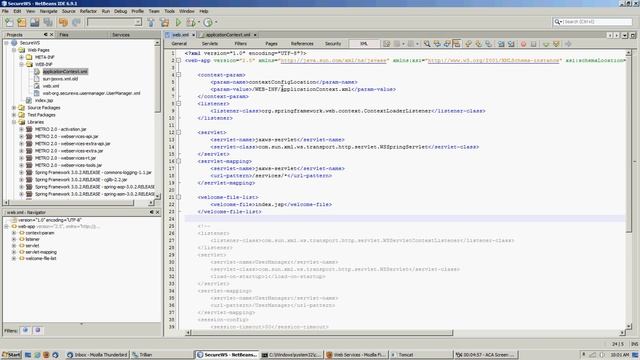Click the Find Previous Occurrence editor icon
The height and width of the screenshot is (360, 640).
point(437,44)
